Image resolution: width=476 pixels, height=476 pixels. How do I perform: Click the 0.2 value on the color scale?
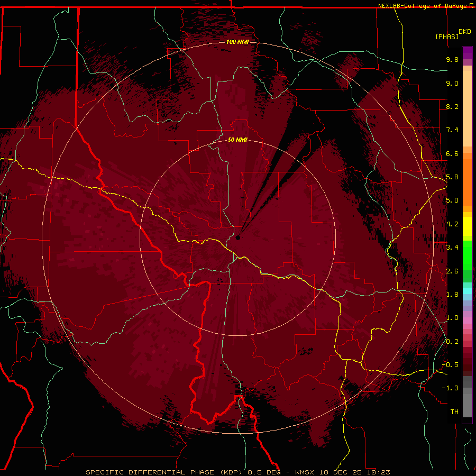pyautogui.click(x=452, y=342)
